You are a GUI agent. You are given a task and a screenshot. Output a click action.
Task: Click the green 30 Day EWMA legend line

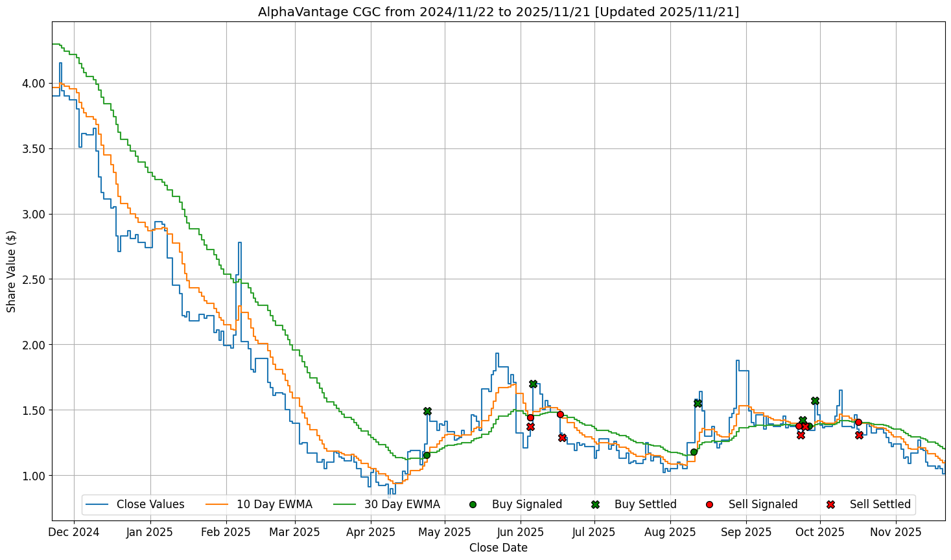[x=345, y=504]
